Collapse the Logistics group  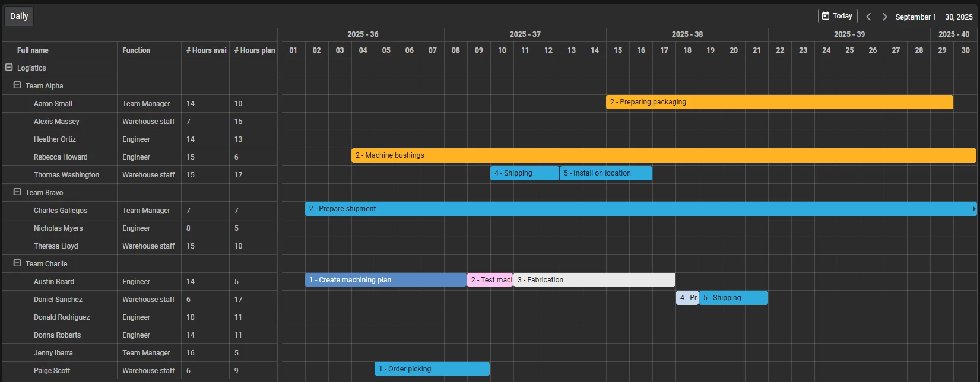(9, 68)
